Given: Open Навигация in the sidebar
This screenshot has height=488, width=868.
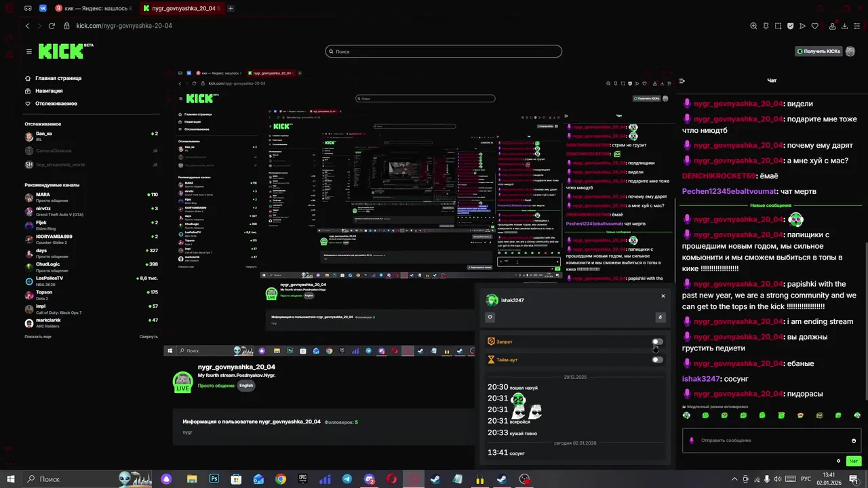Looking at the screenshot, I should (44, 91).
